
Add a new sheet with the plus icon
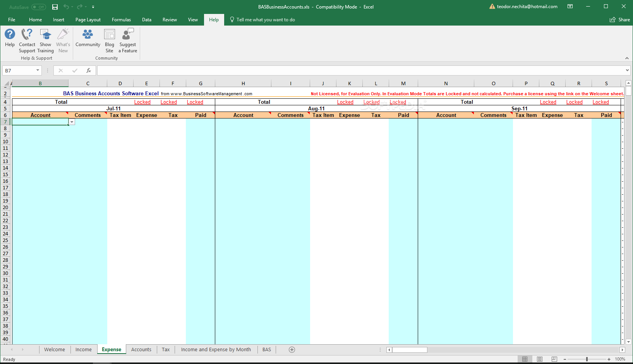click(x=292, y=350)
